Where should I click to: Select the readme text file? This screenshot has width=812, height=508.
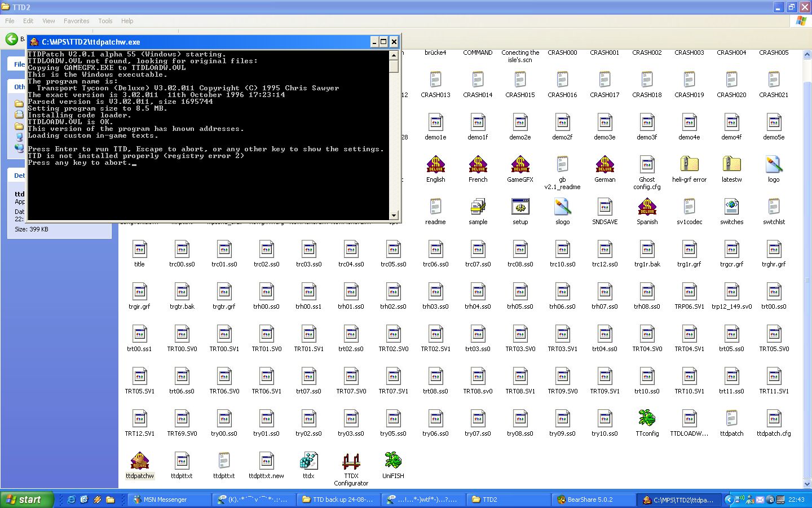[x=435, y=207]
